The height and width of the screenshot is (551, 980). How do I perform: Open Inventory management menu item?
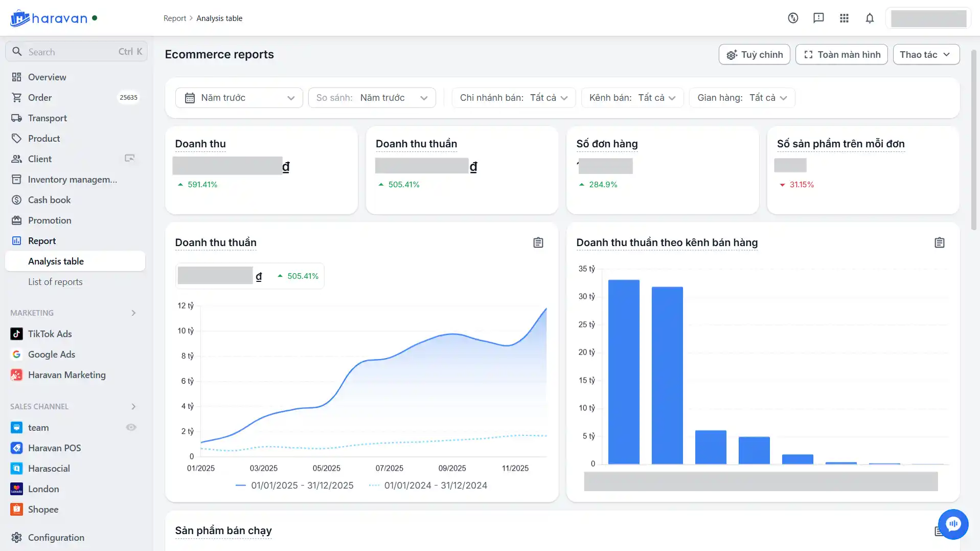75,179
